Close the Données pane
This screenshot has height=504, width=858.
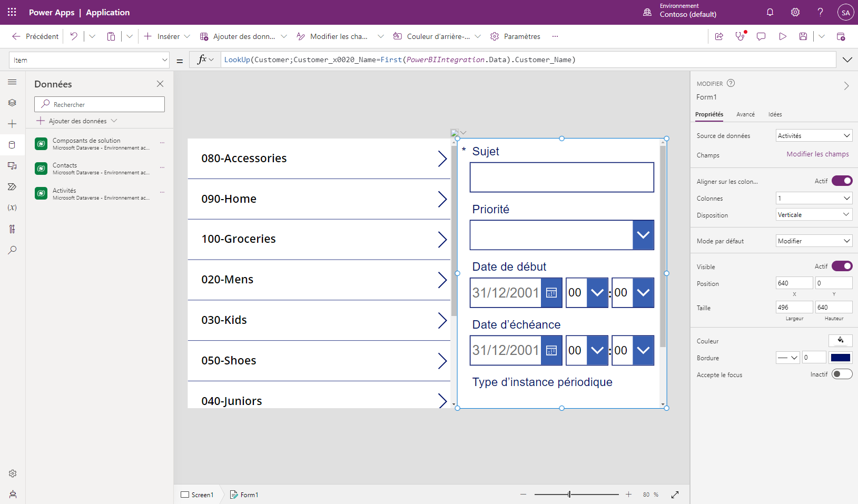pyautogui.click(x=160, y=84)
